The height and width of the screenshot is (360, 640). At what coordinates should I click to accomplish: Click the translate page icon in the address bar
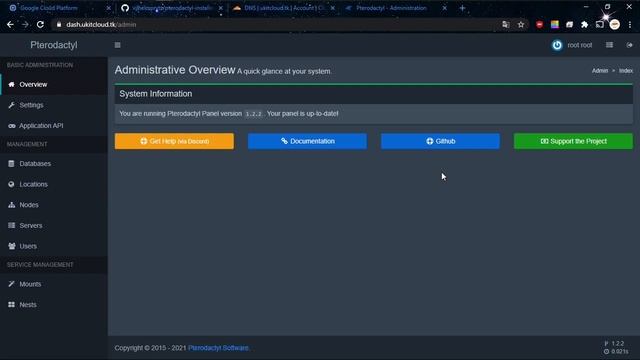coord(506,24)
